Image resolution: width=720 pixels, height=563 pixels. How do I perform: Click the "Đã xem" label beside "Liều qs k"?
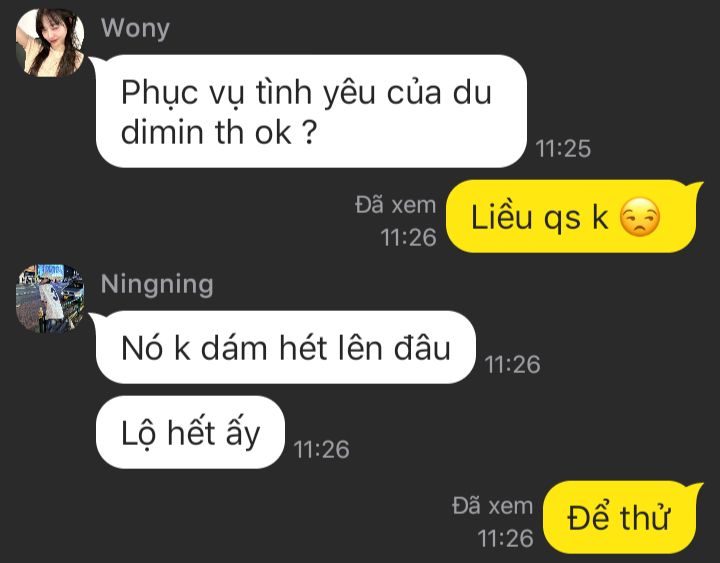pos(395,205)
